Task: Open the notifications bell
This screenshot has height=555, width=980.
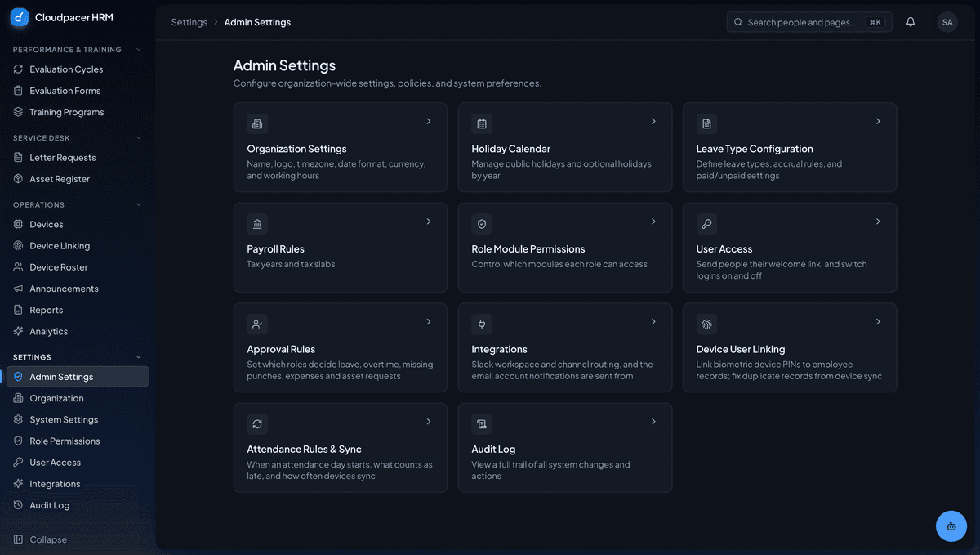Action: point(911,22)
